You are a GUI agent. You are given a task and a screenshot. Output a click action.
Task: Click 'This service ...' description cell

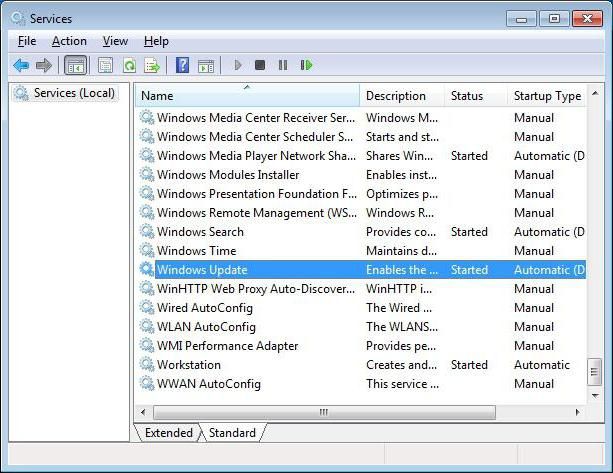coord(402,383)
